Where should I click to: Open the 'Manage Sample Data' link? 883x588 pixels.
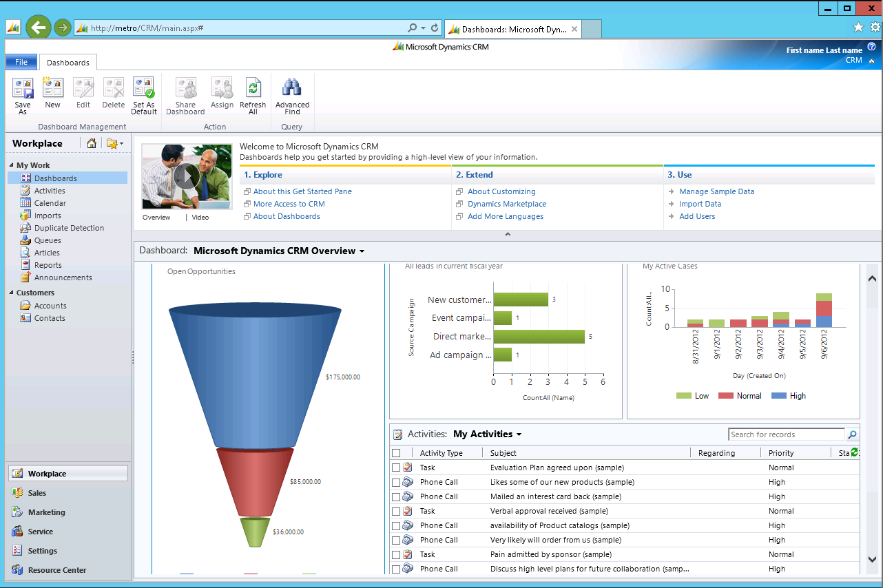point(716,191)
